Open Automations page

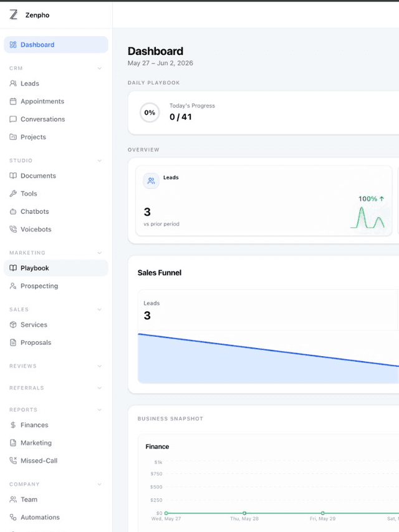point(56,518)
